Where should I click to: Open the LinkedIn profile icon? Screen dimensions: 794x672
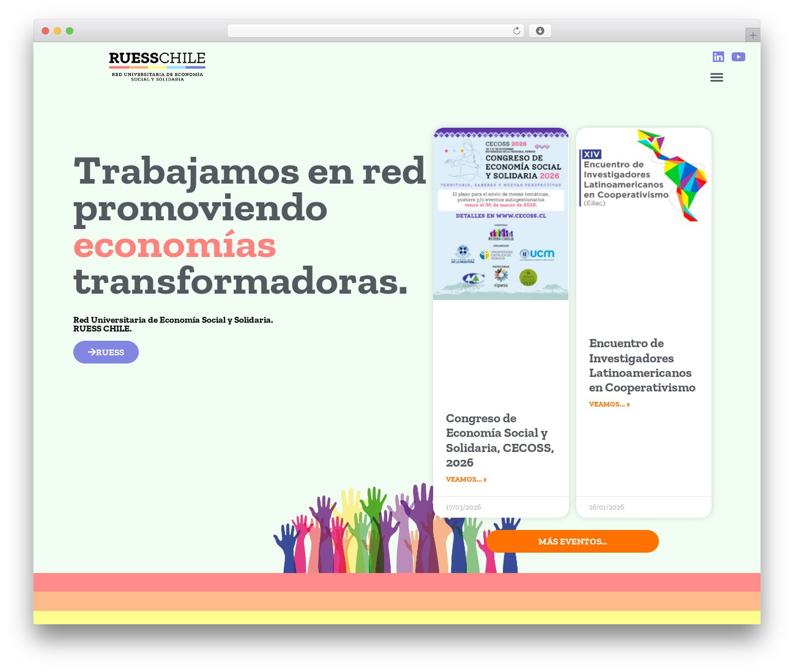pyautogui.click(x=718, y=57)
